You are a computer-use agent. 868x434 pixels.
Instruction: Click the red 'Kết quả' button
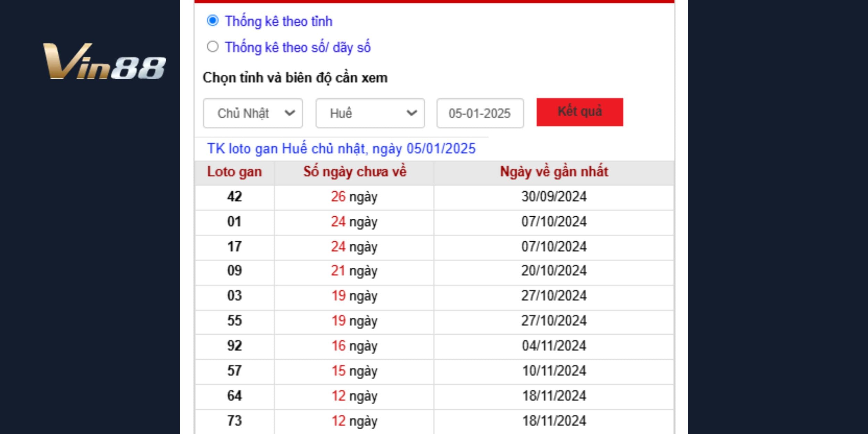(x=580, y=112)
